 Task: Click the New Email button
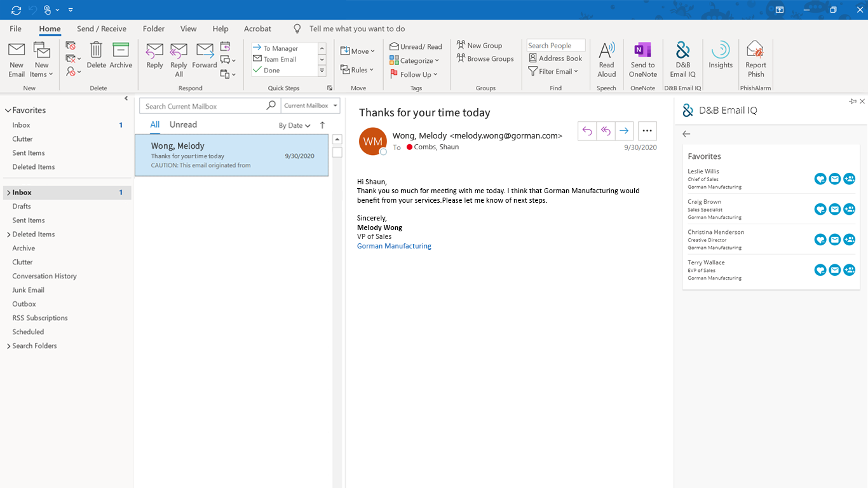pyautogui.click(x=17, y=60)
